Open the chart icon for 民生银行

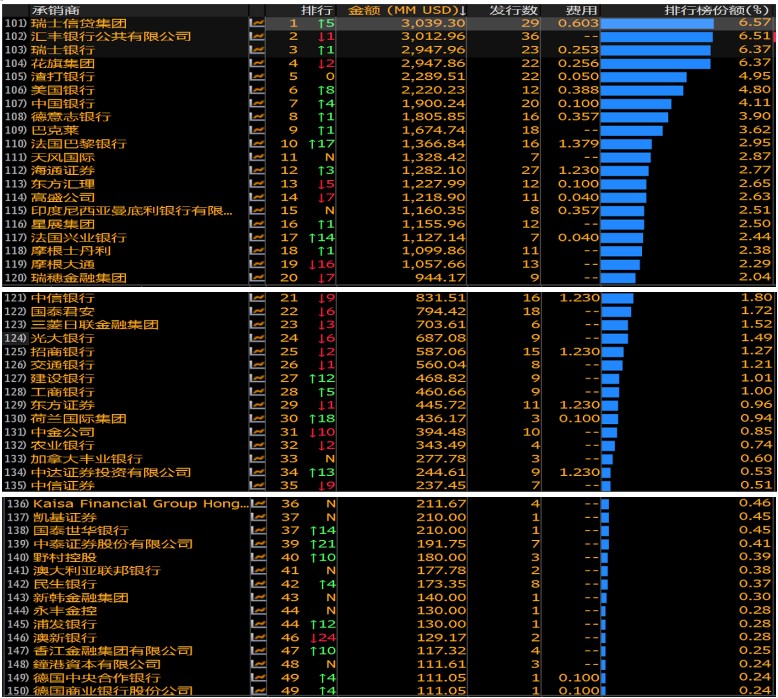click(258, 584)
